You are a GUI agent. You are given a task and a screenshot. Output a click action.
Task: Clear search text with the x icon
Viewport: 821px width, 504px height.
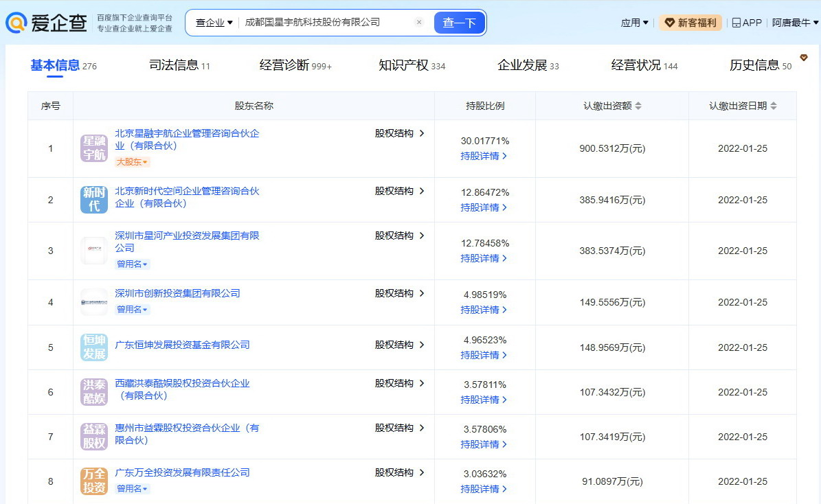tap(419, 22)
